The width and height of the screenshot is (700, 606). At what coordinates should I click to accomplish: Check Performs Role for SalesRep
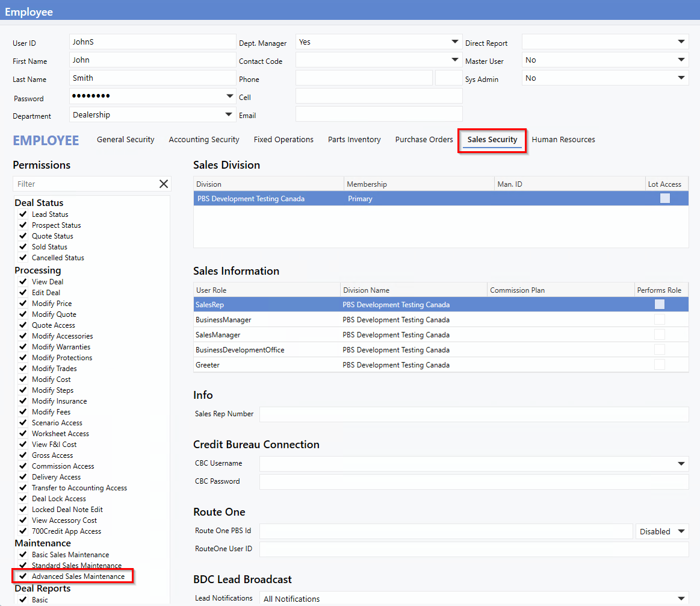pos(660,305)
